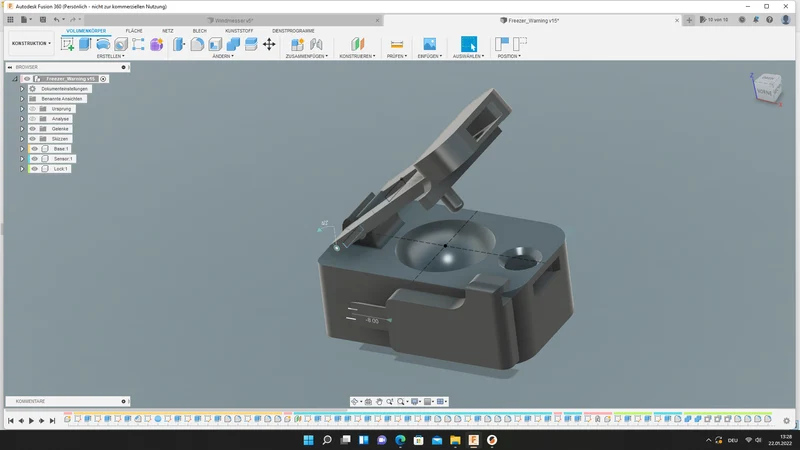Toggle visibility of Skizzen folder
Screen dimensions: 800x450
point(33,139)
